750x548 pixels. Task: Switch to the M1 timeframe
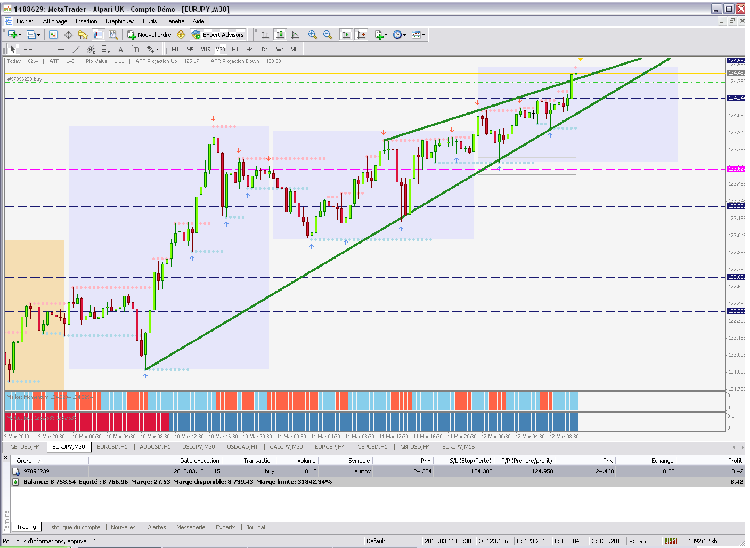pos(175,49)
